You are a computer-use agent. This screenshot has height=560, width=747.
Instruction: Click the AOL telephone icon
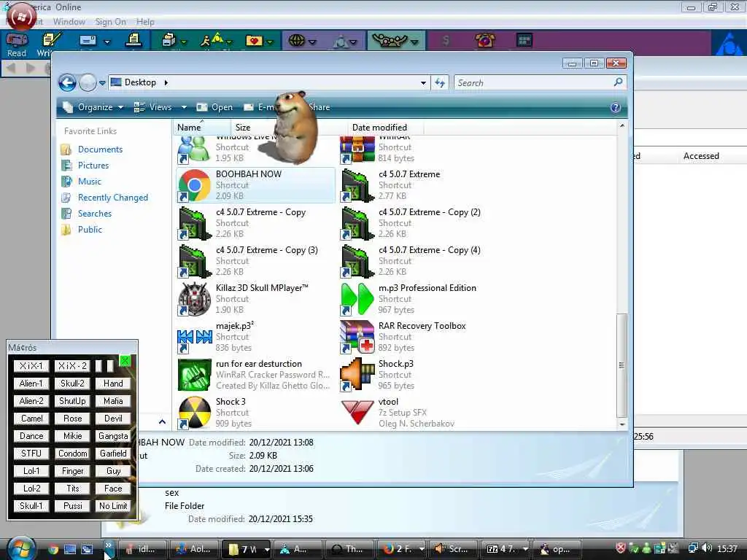(484, 41)
